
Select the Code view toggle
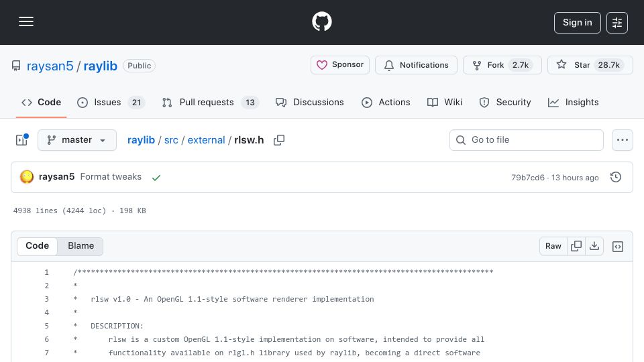tap(38, 246)
